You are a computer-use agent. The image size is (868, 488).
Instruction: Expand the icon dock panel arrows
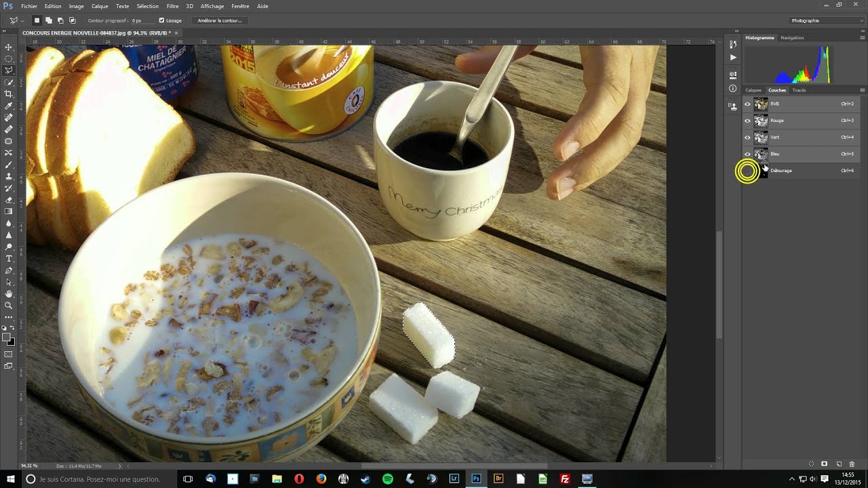736,31
